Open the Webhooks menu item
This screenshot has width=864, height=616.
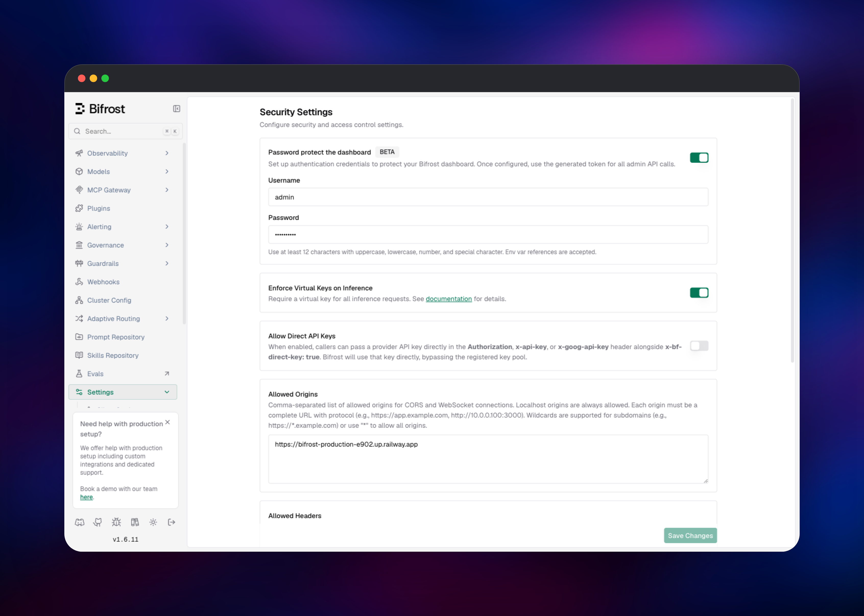pyautogui.click(x=123, y=282)
